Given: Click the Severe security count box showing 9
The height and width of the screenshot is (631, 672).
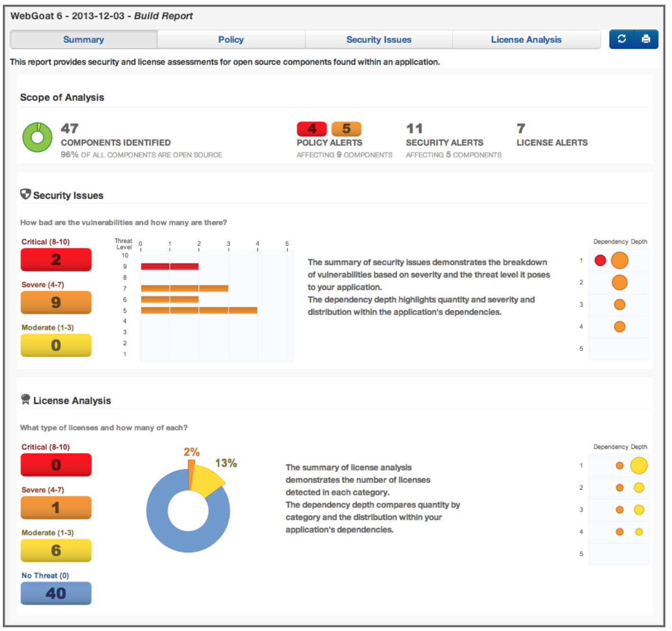Looking at the screenshot, I should click(x=56, y=303).
